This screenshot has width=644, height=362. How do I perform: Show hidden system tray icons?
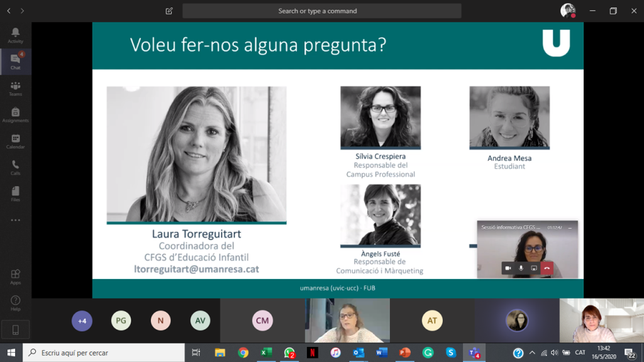click(x=532, y=353)
